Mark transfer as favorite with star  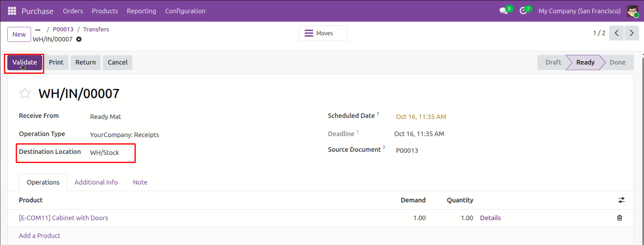click(x=25, y=93)
